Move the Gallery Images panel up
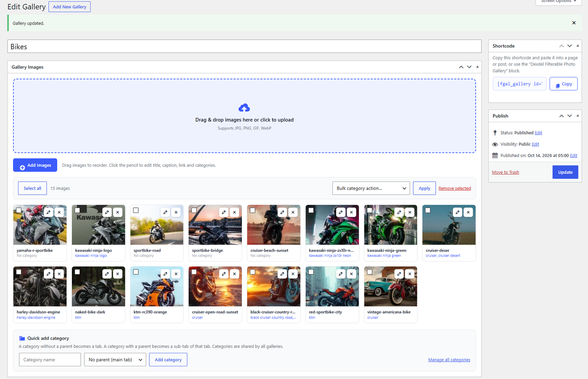This screenshot has height=379, width=588. pos(461,67)
